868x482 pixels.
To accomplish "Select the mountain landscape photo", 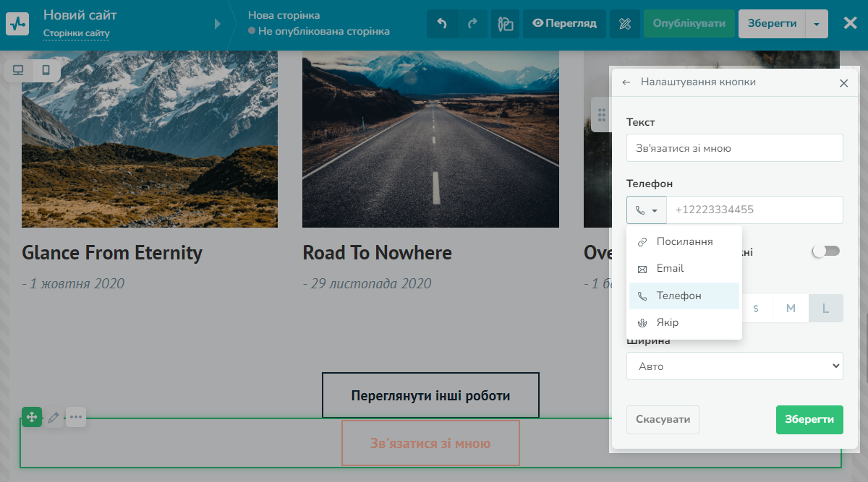I will [150, 139].
